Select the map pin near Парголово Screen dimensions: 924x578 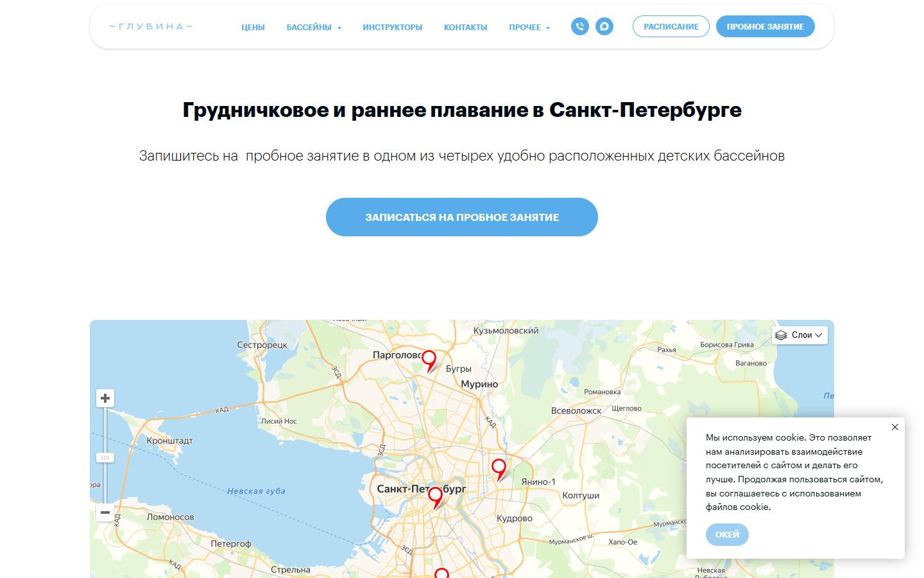coord(429,361)
